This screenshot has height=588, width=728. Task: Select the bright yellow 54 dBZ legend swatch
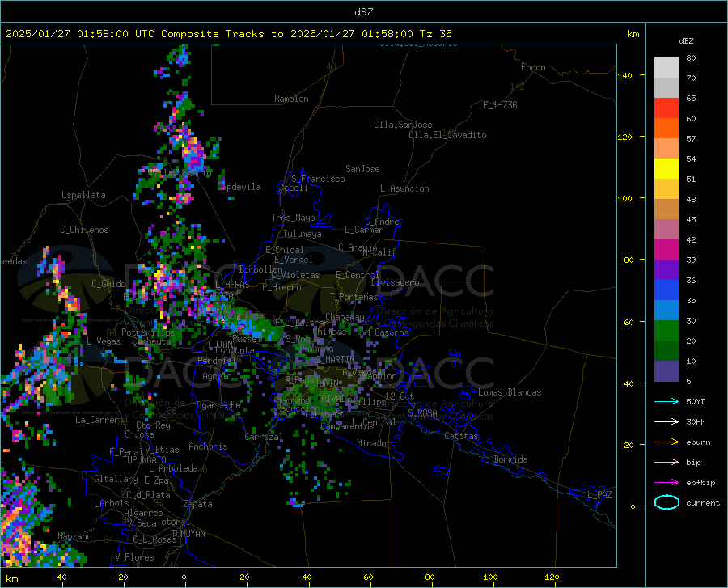tap(667, 168)
